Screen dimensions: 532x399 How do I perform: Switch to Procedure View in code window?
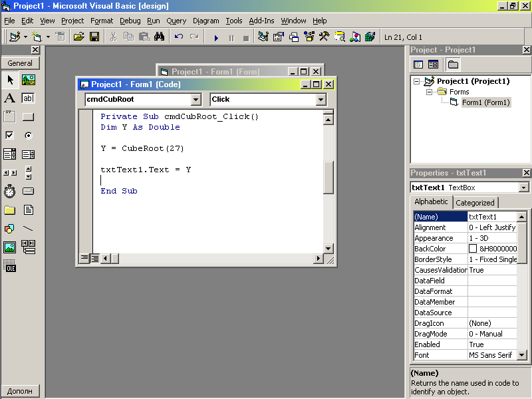[x=84, y=259]
